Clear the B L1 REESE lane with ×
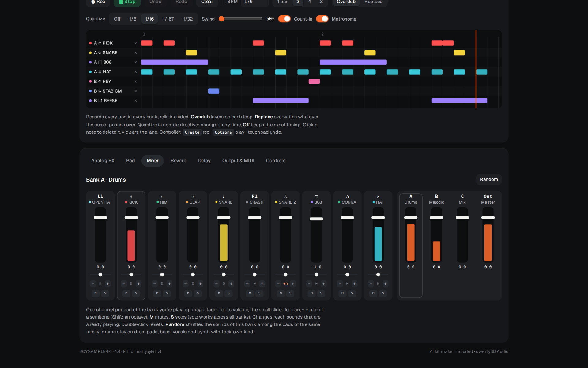 pyautogui.click(x=136, y=101)
